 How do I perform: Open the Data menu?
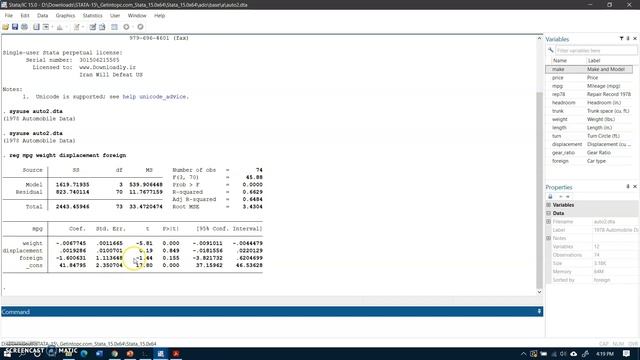pyautogui.click(x=42, y=16)
